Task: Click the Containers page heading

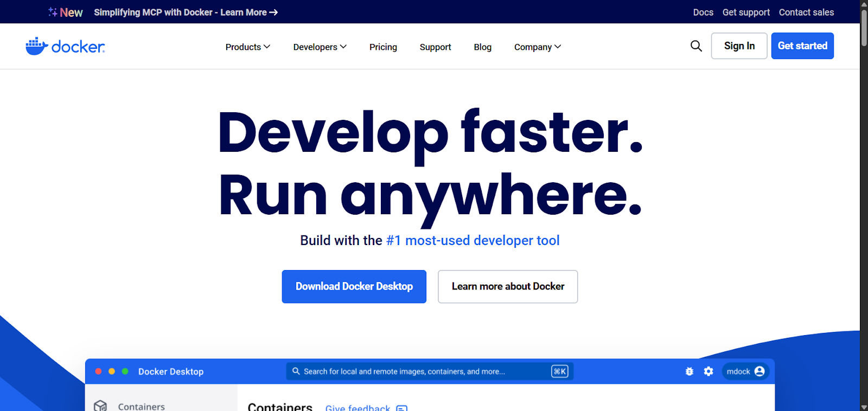Action: coord(280,407)
